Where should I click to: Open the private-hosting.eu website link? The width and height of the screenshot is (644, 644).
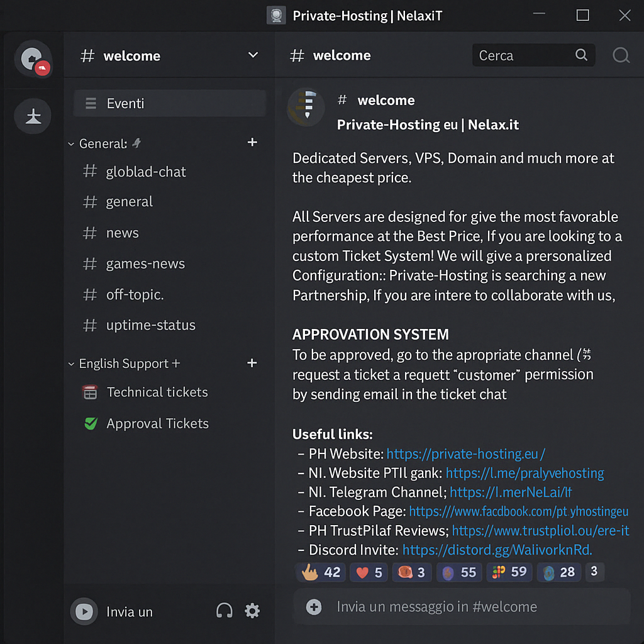pyautogui.click(x=465, y=454)
